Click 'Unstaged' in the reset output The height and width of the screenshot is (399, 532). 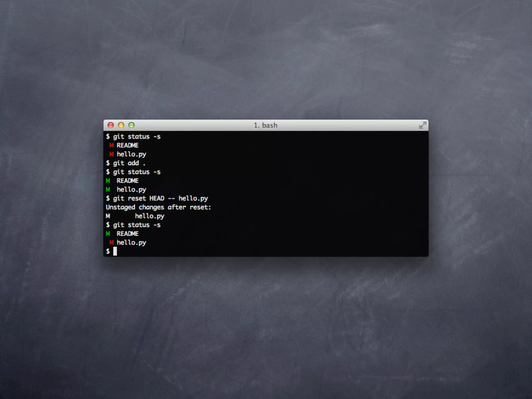click(x=120, y=207)
